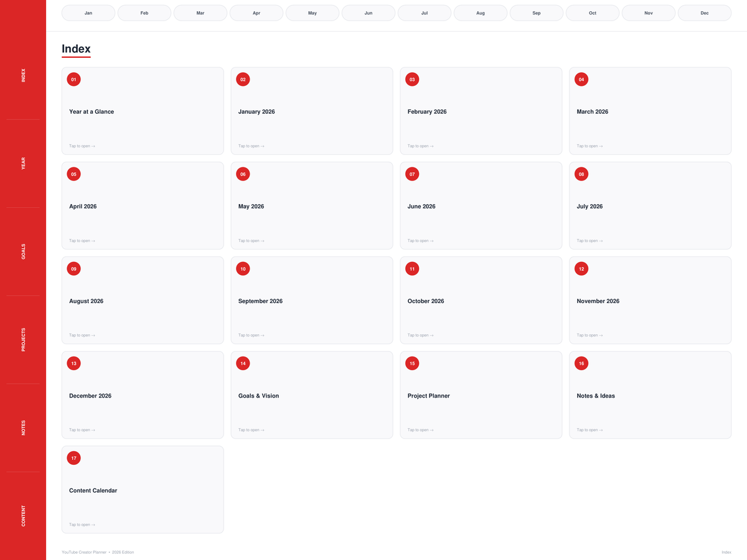Click the 17 circle badge
The height and width of the screenshot is (560, 747).
click(x=73, y=458)
